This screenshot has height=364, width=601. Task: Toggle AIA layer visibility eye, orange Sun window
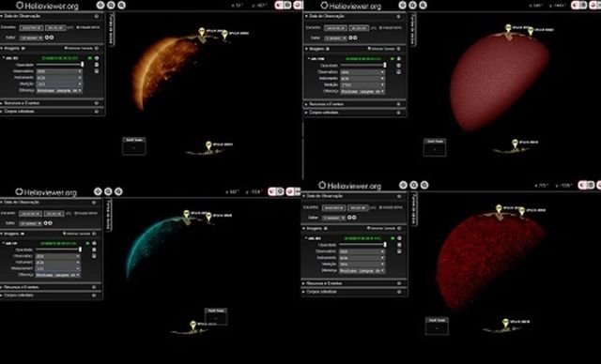click(x=90, y=58)
